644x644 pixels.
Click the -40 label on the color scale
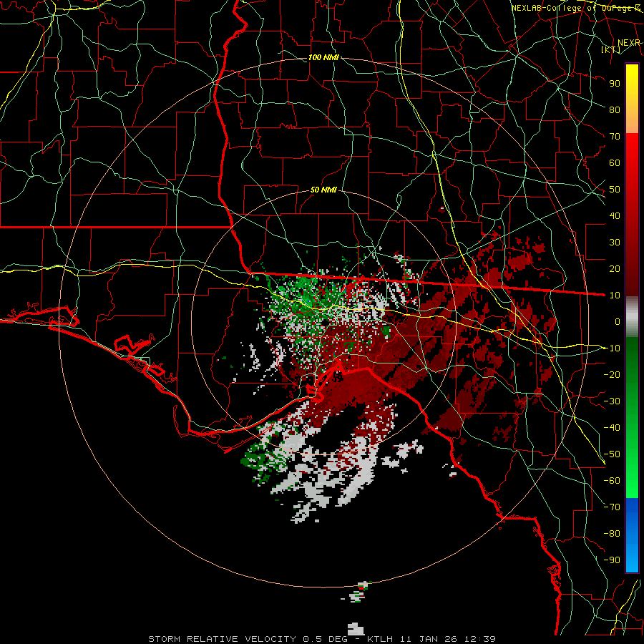click(612, 428)
